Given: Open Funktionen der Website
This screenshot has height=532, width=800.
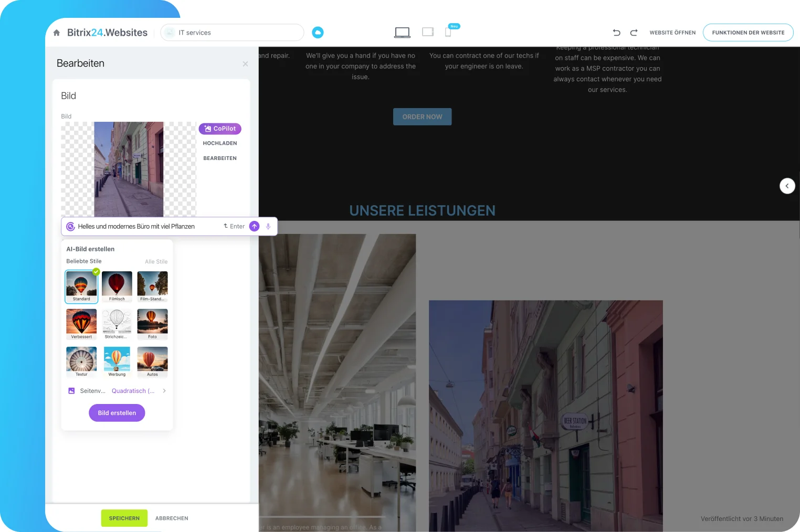Looking at the screenshot, I should click(x=748, y=32).
